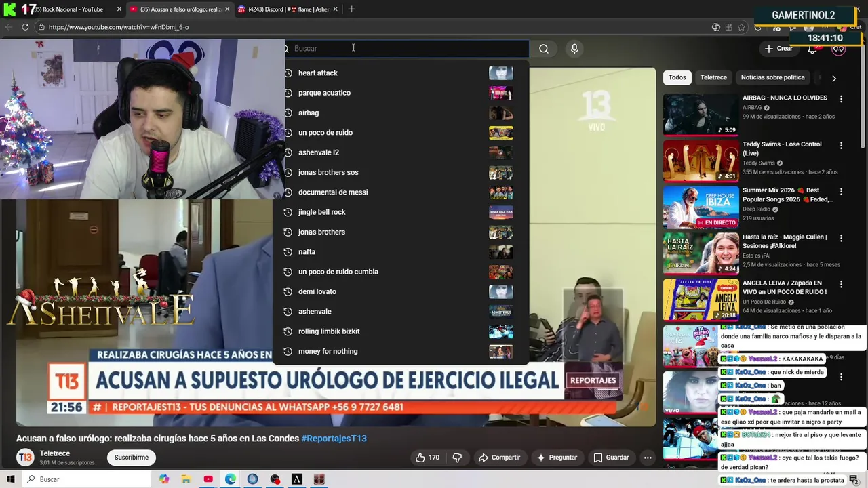This screenshot has height=488, width=868.
Task: Open the Deep House Ibiza live thumbnail
Action: [701, 207]
